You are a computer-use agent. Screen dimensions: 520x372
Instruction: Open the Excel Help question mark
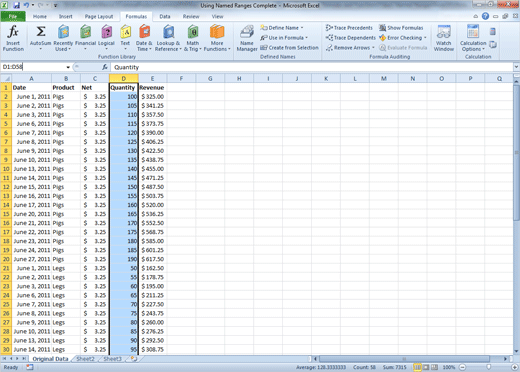click(x=485, y=16)
